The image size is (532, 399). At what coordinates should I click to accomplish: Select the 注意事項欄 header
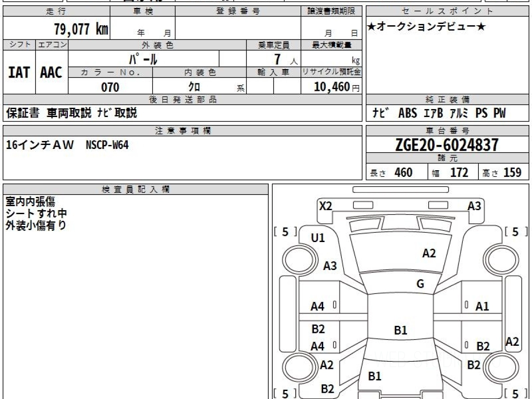(183, 131)
